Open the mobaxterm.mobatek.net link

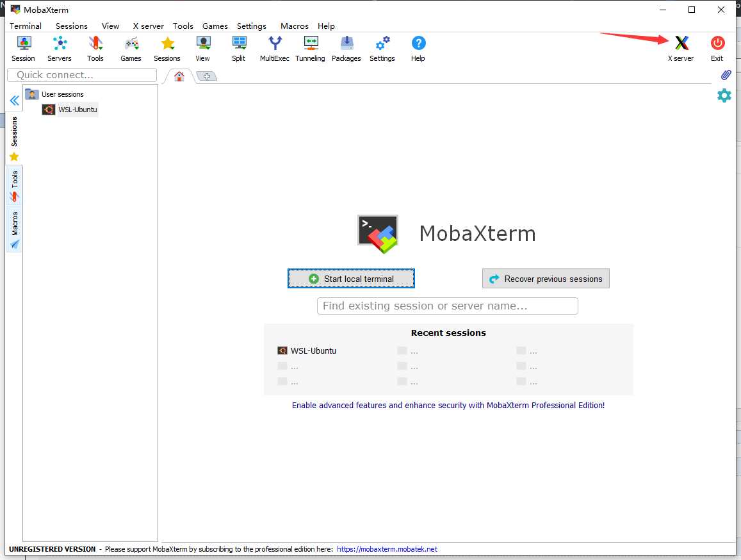[x=387, y=549]
